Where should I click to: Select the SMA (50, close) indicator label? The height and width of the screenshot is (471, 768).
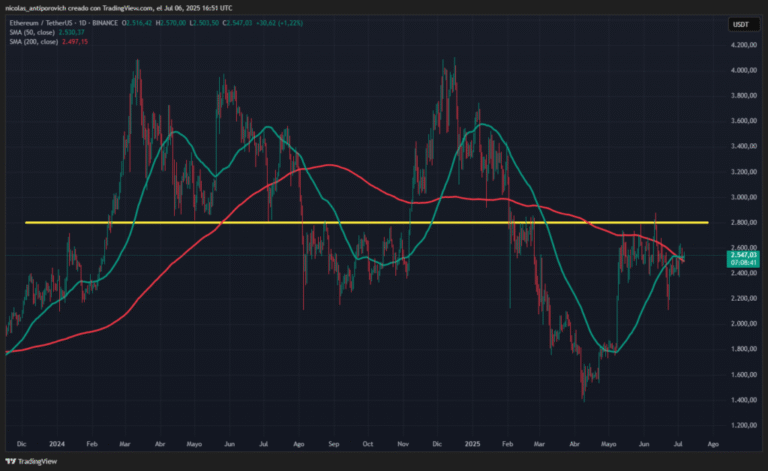[x=32, y=32]
